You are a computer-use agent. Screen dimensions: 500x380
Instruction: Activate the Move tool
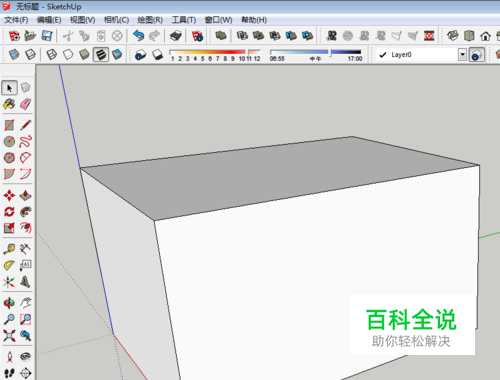(x=9, y=195)
